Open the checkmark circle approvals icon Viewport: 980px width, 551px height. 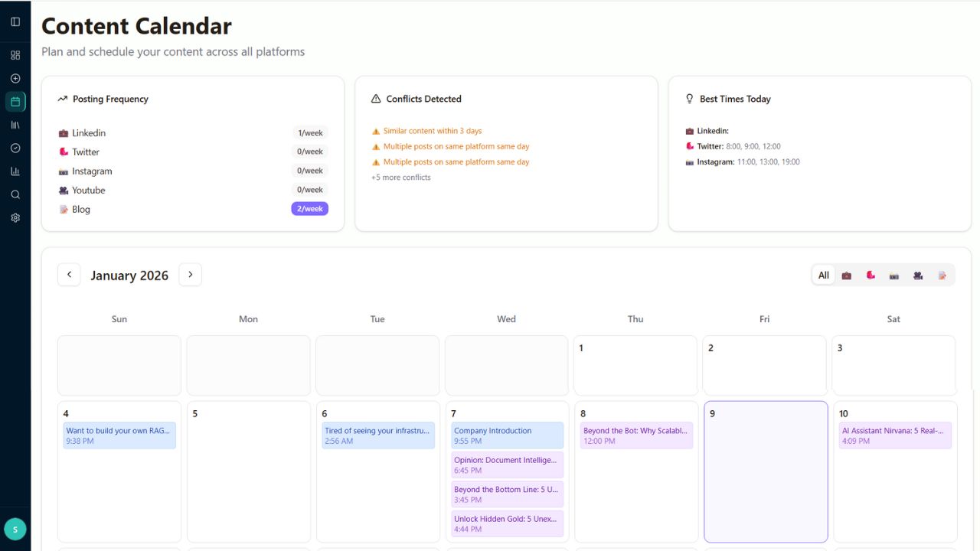tap(15, 148)
